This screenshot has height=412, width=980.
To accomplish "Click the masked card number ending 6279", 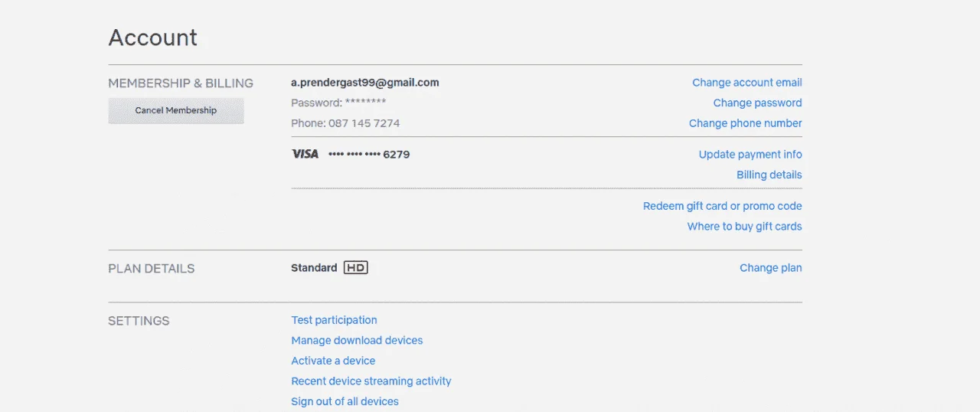I will coord(369,155).
